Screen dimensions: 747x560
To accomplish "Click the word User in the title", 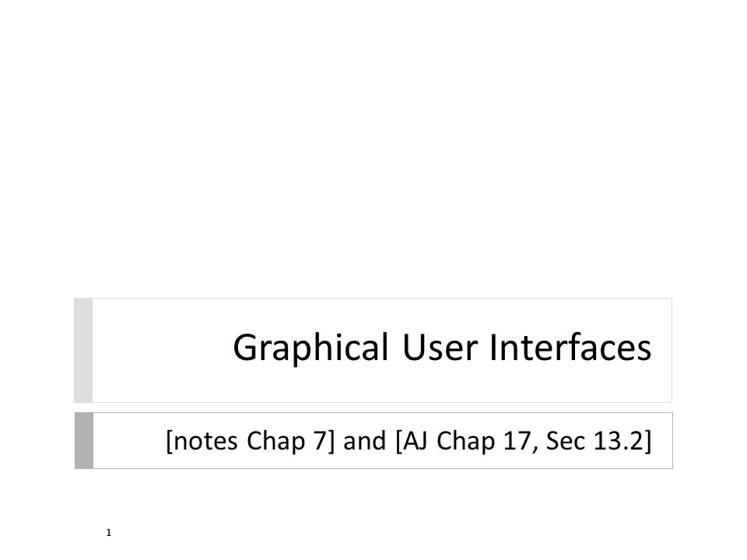I will point(440,348).
